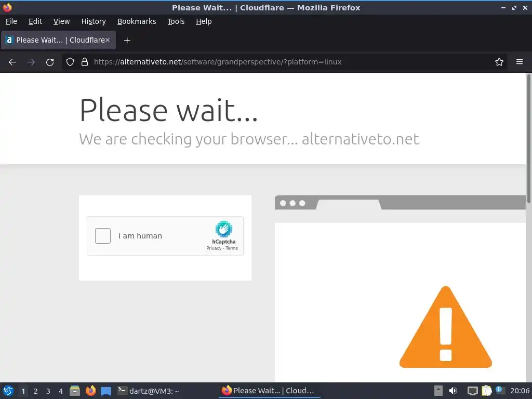Open the clipboard manager tray icon

486,391
